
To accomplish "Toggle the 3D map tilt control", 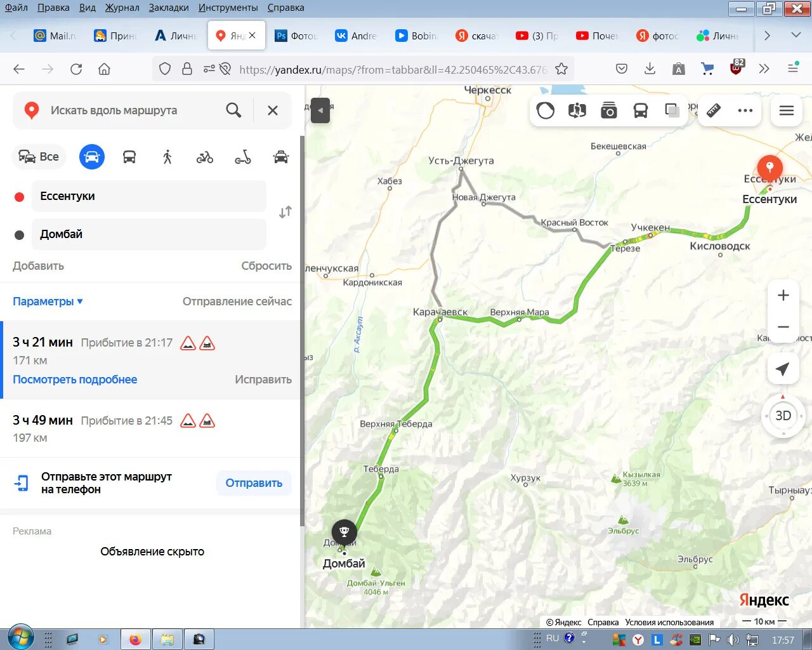I will [783, 416].
